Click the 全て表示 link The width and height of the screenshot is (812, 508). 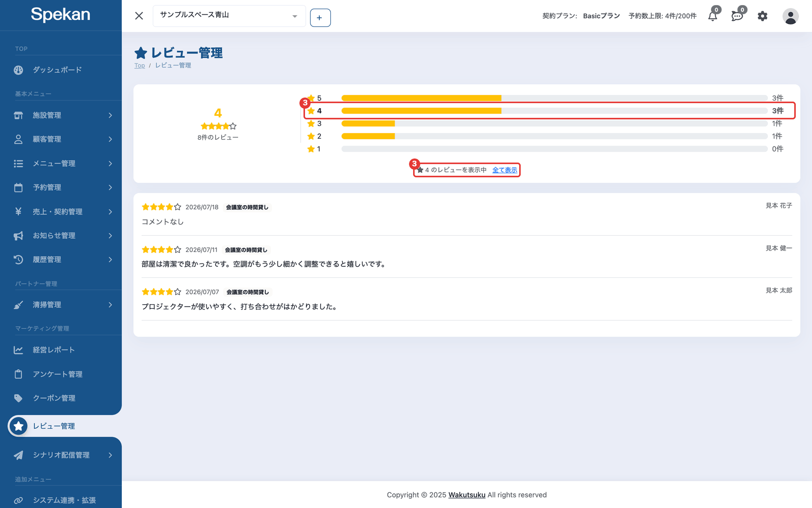tap(505, 170)
